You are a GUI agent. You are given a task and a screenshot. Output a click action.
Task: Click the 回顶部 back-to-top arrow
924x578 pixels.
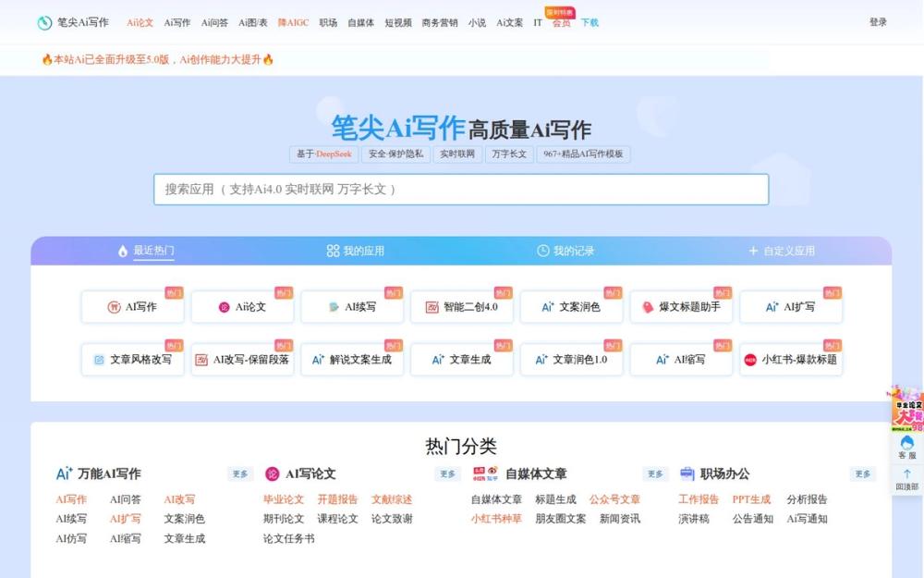point(907,479)
